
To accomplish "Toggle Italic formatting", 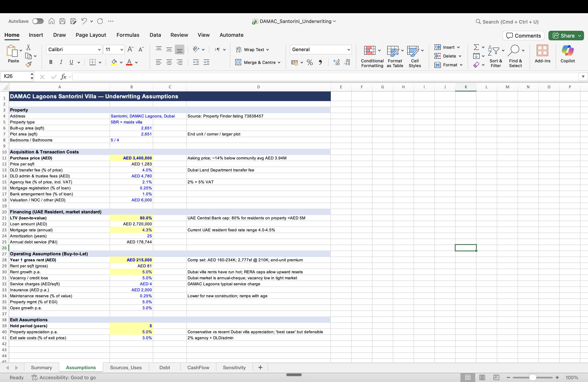I will (61, 62).
